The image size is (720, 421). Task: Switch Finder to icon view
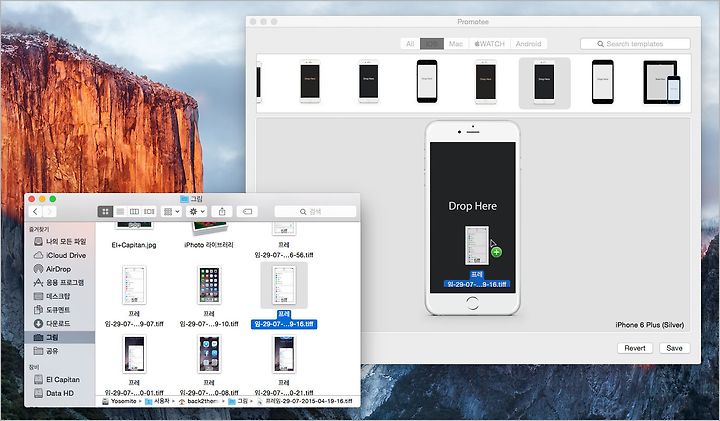[105, 211]
